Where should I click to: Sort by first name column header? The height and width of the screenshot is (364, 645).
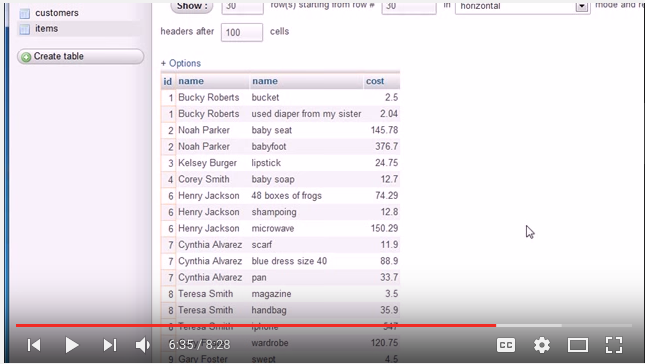[x=191, y=81]
